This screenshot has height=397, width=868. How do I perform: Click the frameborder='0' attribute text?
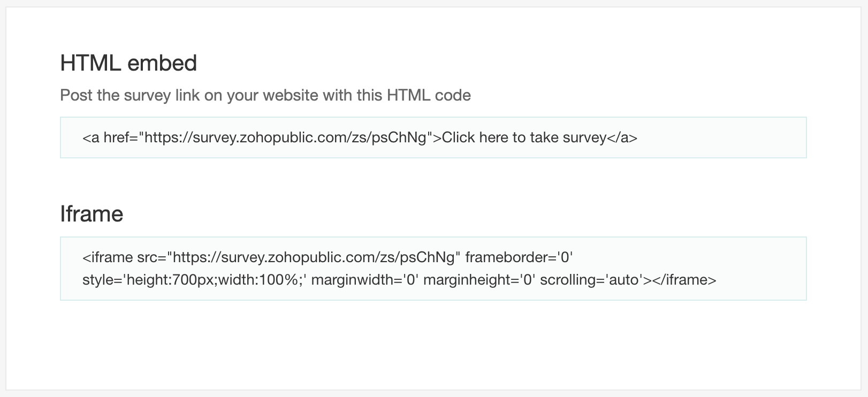pos(519,258)
